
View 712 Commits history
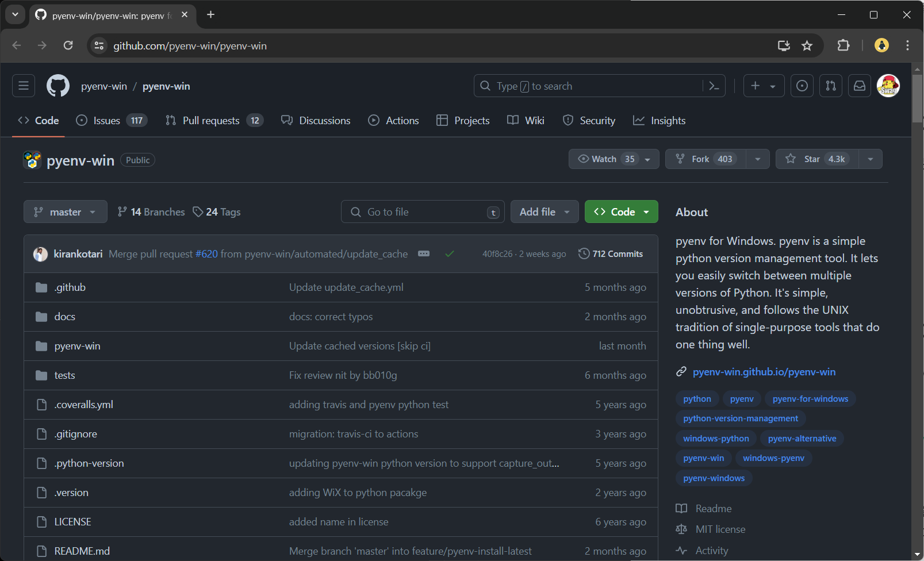point(611,253)
